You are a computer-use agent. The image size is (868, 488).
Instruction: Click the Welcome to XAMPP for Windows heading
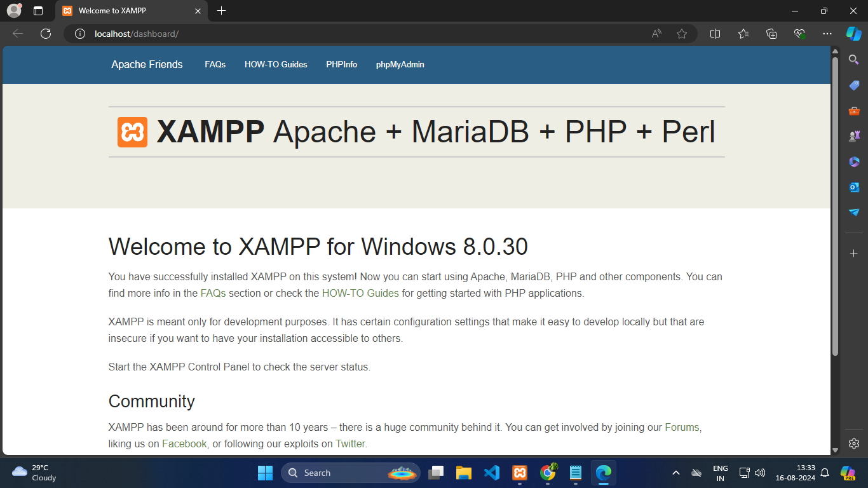[x=318, y=247]
